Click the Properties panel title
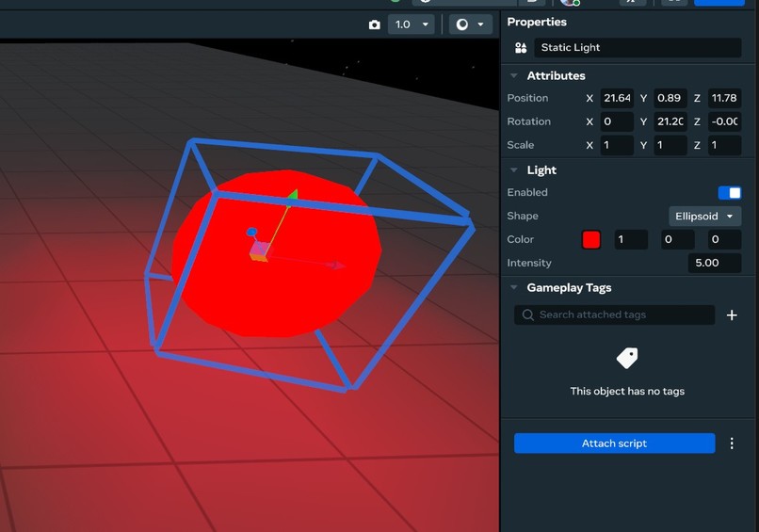 (537, 23)
